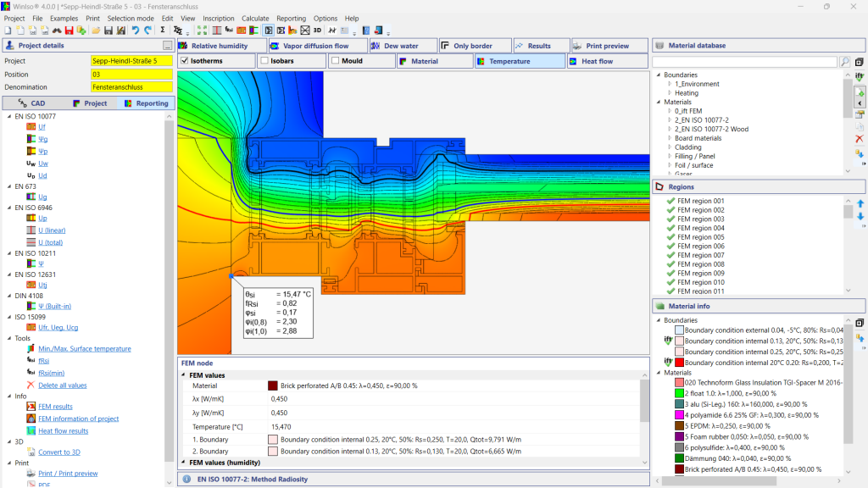The height and width of the screenshot is (488, 868).
Task: Open the Inscription menu
Action: (218, 19)
